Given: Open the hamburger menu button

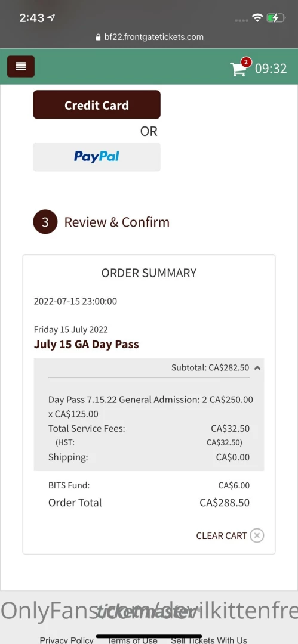Looking at the screenshot, I should click(21, 67).
